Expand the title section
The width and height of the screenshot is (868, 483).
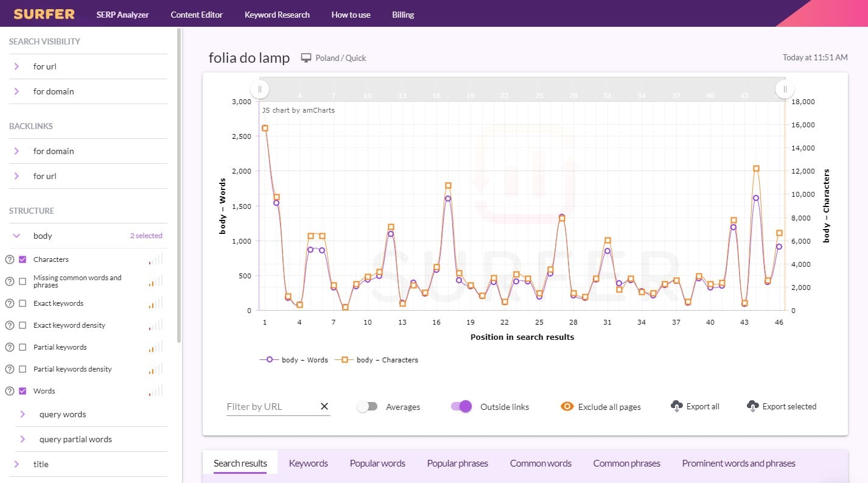coord(17,464)
